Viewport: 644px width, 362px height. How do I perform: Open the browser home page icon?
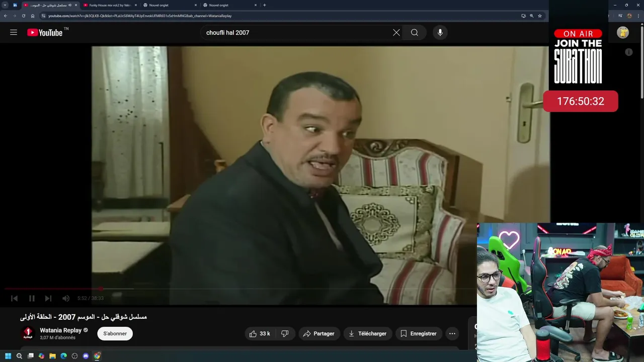click(x=33, y=16)
